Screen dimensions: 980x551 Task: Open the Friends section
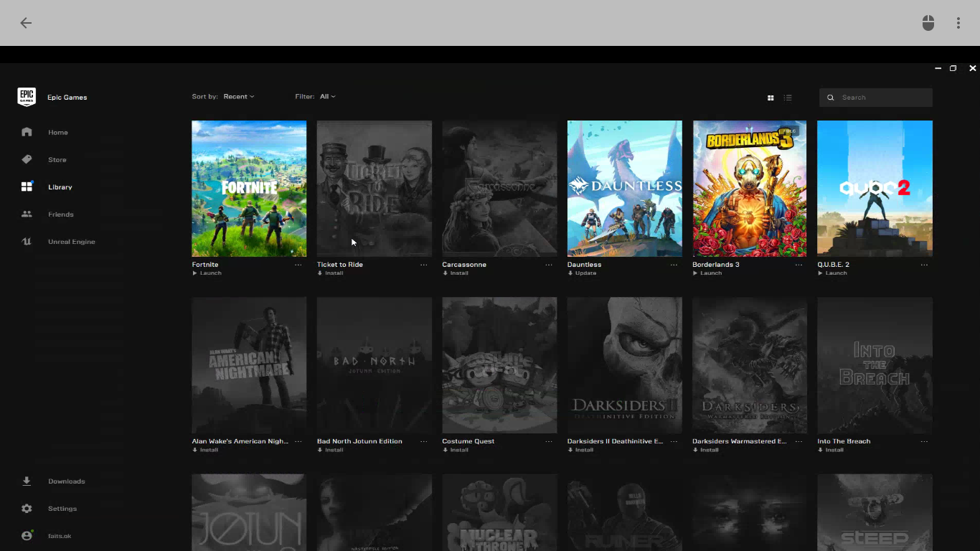point(61,215)
